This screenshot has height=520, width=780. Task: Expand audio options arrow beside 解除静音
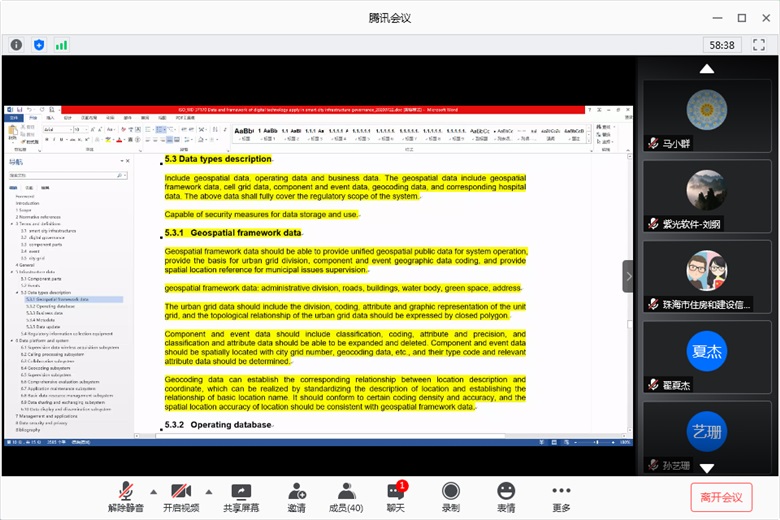click(153, 491)
